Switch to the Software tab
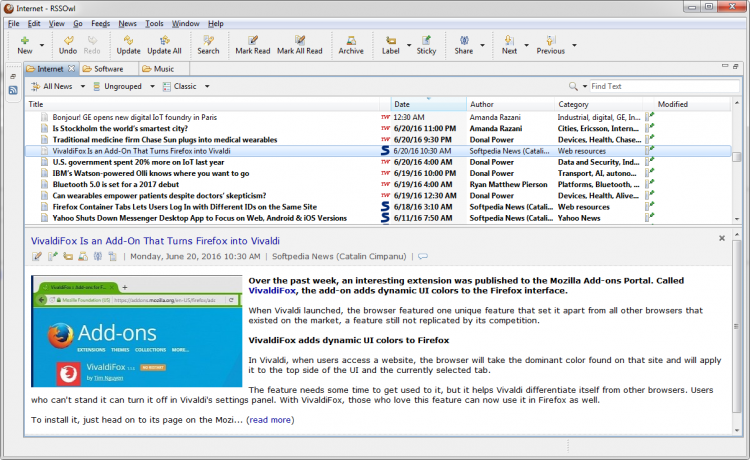 (109, 69)
